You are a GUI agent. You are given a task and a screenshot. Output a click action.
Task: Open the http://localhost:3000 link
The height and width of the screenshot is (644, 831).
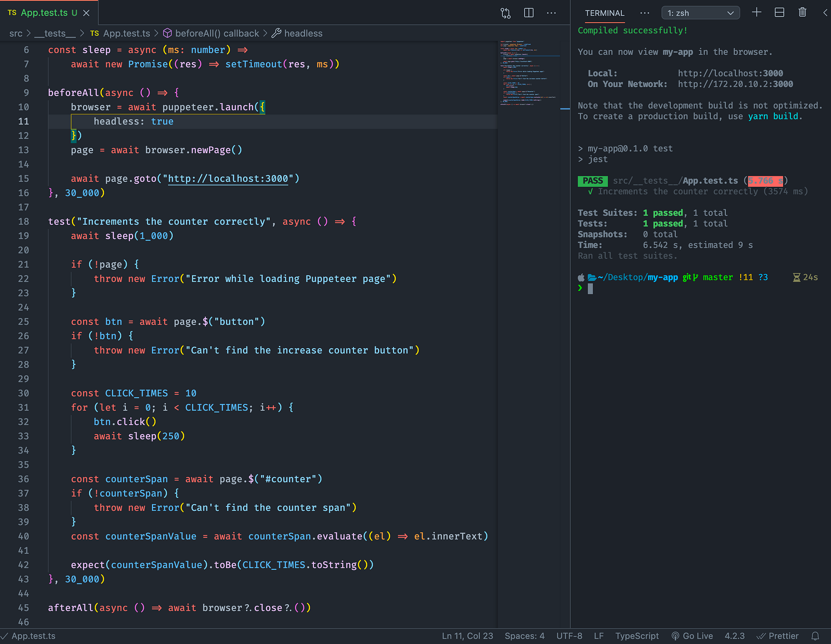pos(227,179)
